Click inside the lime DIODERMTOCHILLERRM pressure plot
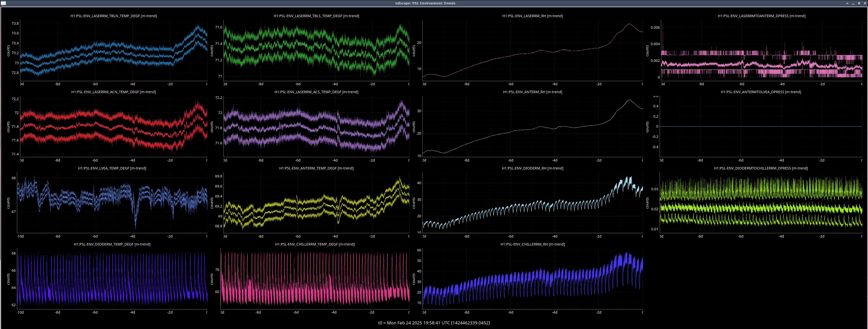The width and height of the screenshot is (868, 329). [761, 202]
